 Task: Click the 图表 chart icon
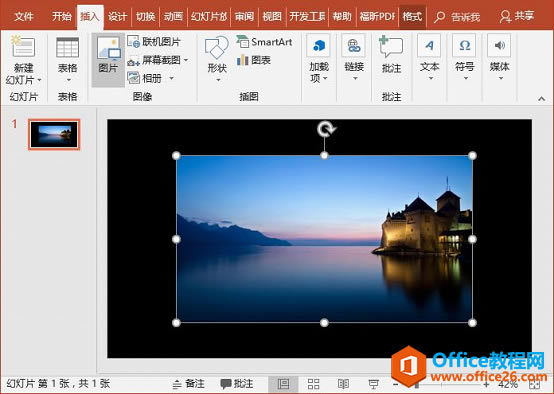pyautogui.click(x=254, y=60)
